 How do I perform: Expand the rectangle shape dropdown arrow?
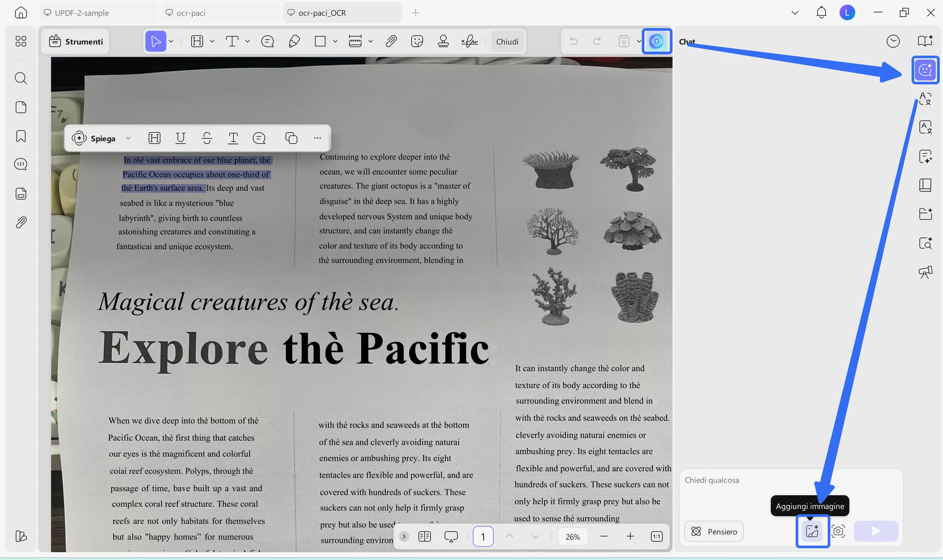click(x=335, y=41)
